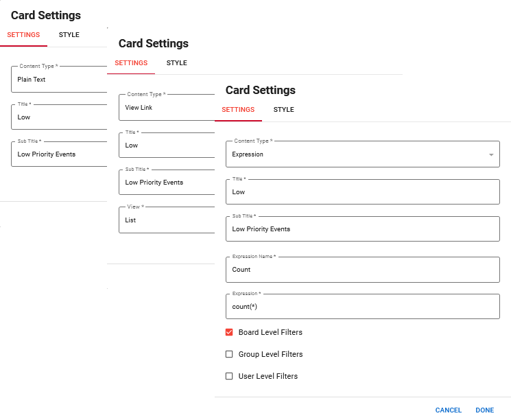Click SETTINGS tab in the View Link card

click(131, 63)
